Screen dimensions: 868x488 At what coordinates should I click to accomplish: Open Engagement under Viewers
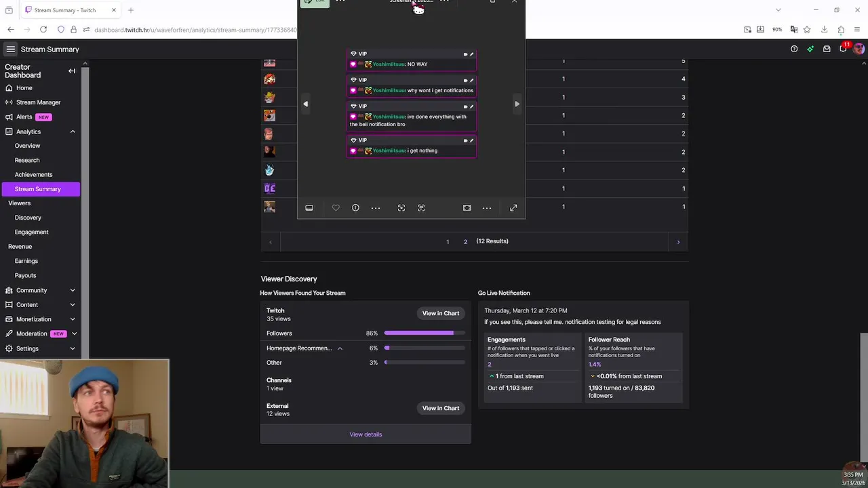(31, 232)
